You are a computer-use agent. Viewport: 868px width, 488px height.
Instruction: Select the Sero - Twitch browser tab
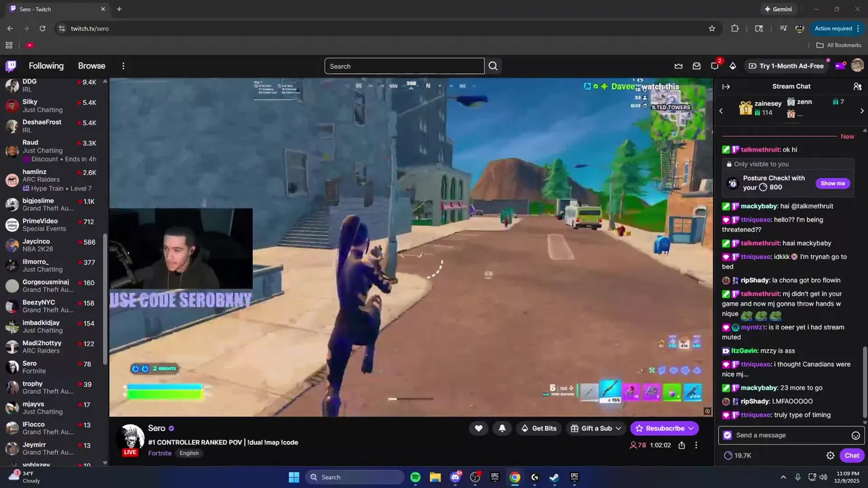58,9
